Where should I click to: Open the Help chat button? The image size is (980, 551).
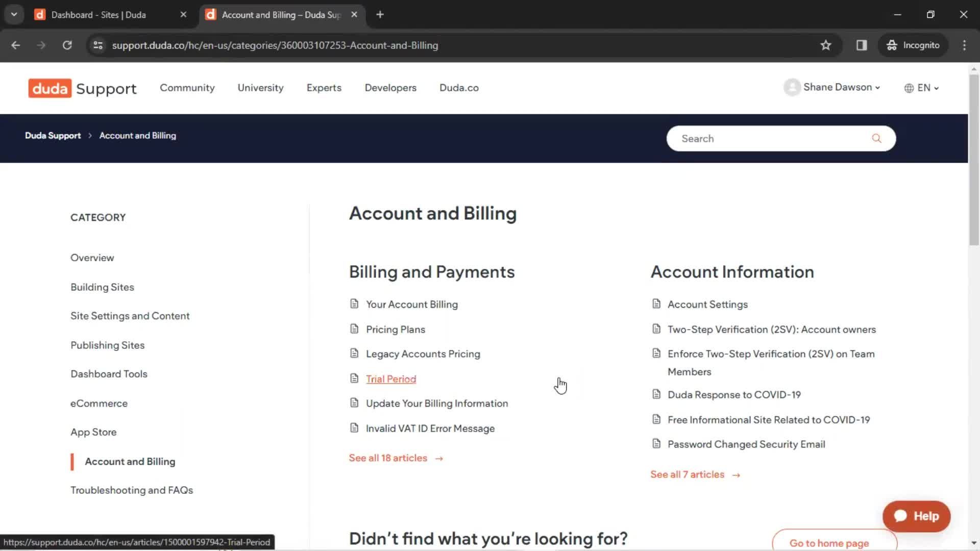point(916,516)
